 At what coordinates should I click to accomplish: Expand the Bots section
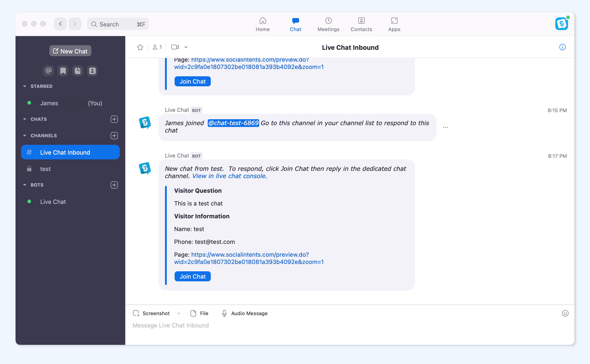click(24, 185)
